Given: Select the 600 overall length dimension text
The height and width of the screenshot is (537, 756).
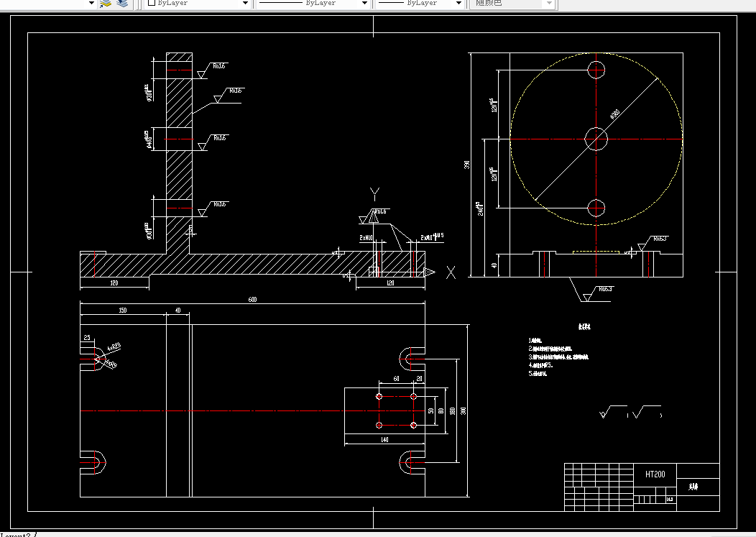Looking at the screenshot, I should [x=252, y=300].
